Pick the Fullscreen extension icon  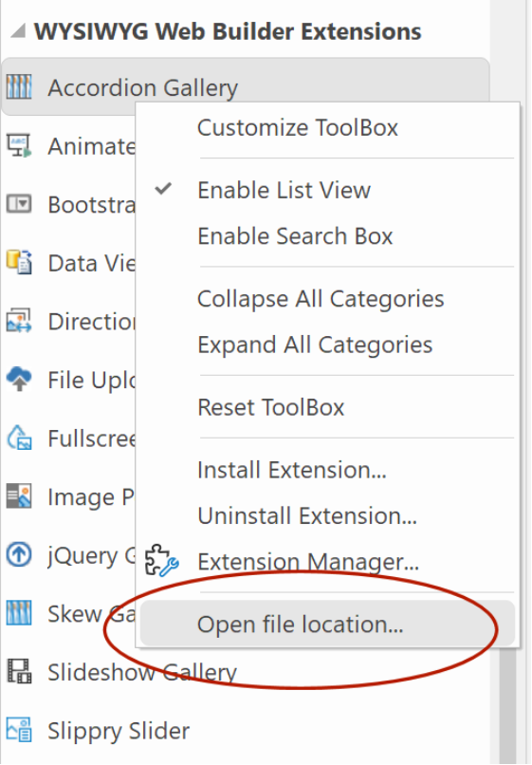tap(19, 438)
